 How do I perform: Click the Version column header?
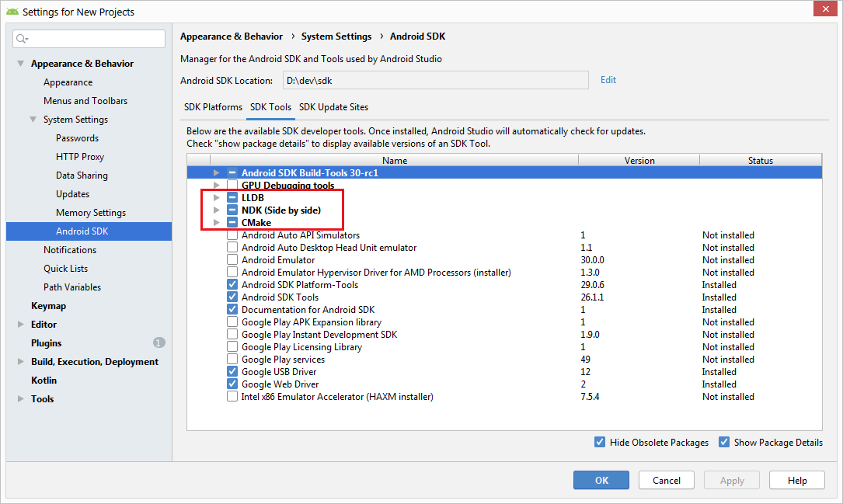click(639, 160)
